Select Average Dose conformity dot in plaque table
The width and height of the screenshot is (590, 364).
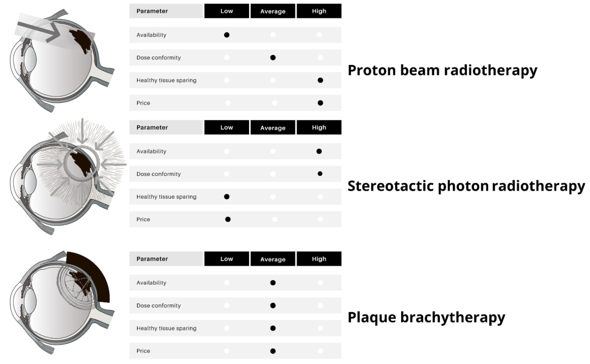273,306
